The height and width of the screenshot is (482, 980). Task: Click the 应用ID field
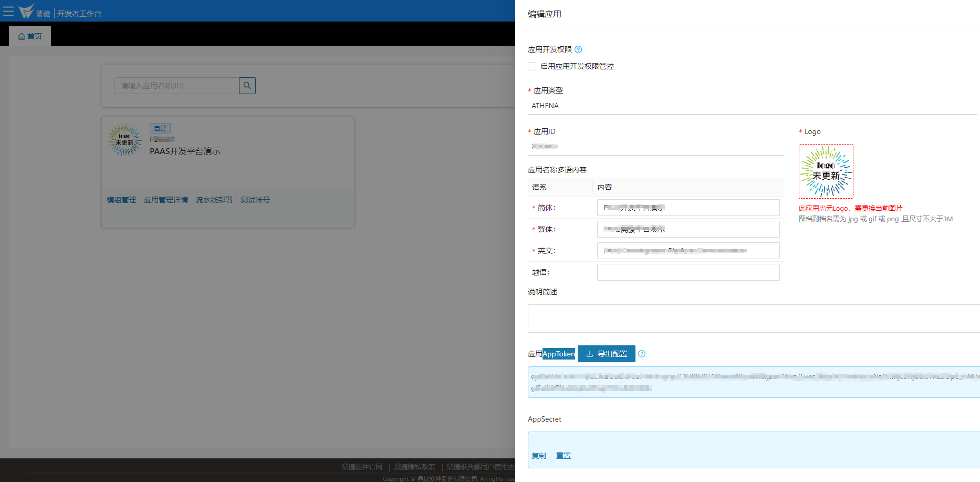pos(655,147)
